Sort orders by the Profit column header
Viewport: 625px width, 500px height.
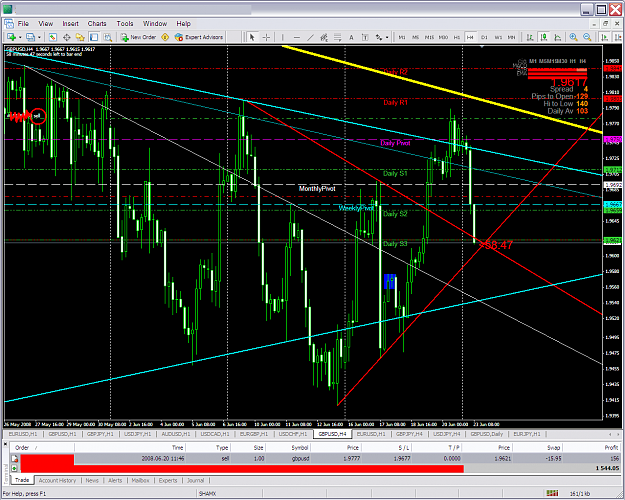[x=593, y=448]
